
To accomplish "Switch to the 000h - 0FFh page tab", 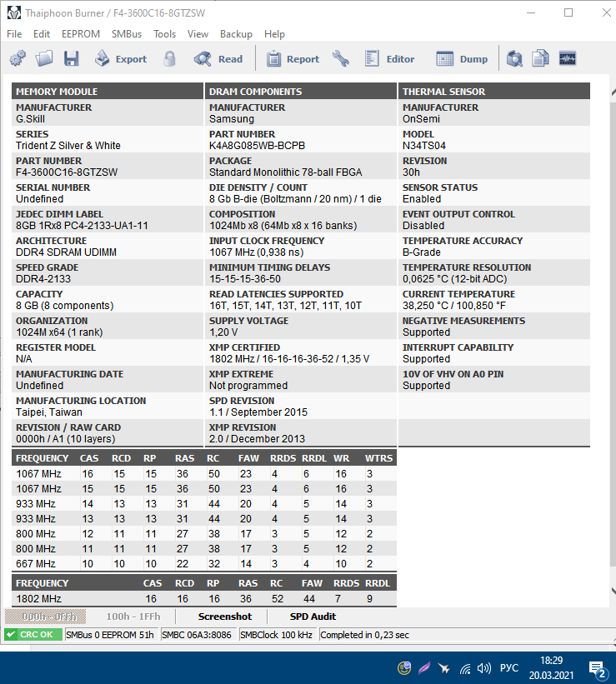I will pyautogui.click(x=45, y=617).
